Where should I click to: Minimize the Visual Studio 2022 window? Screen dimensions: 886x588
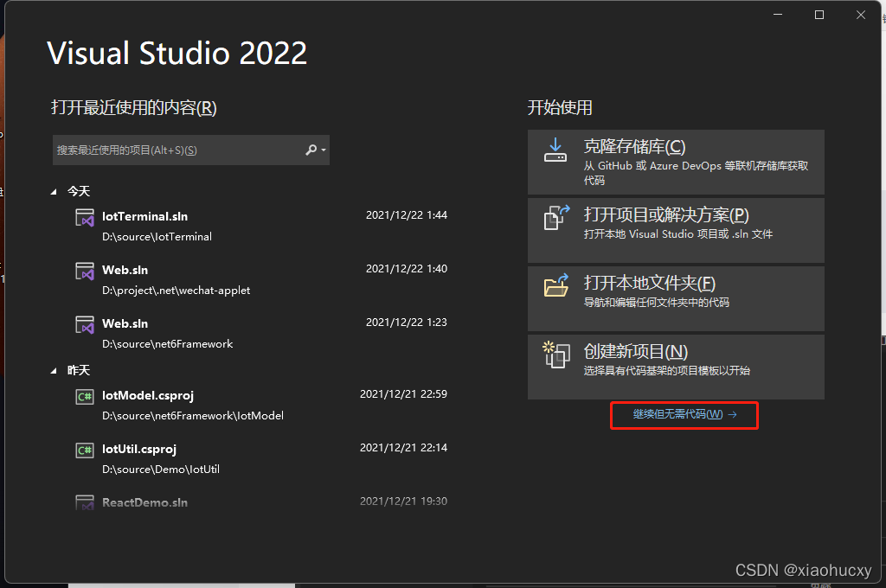click(778, 15)
